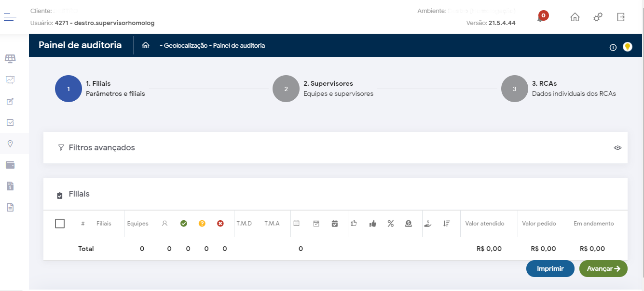Click the outlined thumbs-up column icon

tap(354, 224)
